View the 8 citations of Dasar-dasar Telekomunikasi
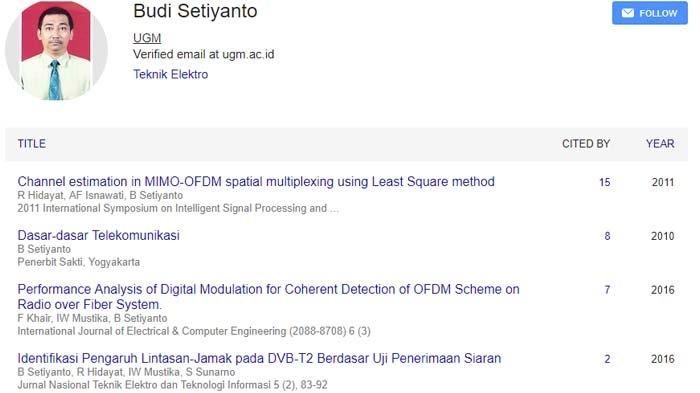Viewport: 700px width, 393px height. (607, 236)
